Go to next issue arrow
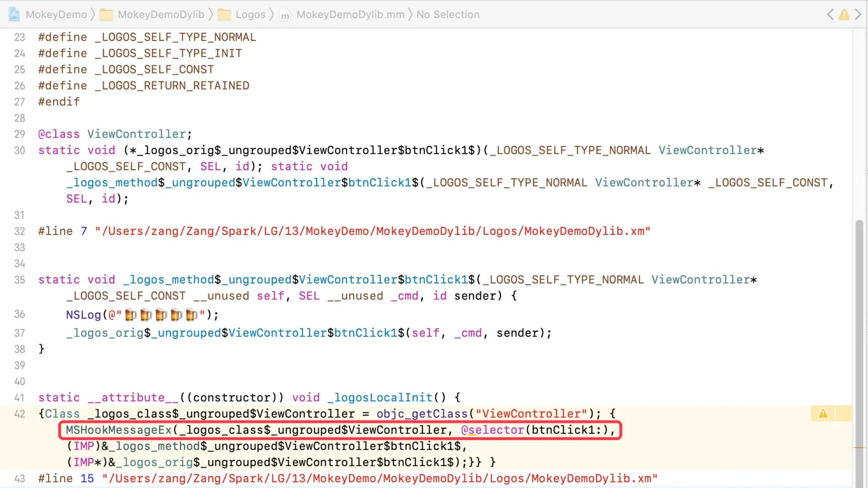 pyautogui.click(x=858, y=14)
